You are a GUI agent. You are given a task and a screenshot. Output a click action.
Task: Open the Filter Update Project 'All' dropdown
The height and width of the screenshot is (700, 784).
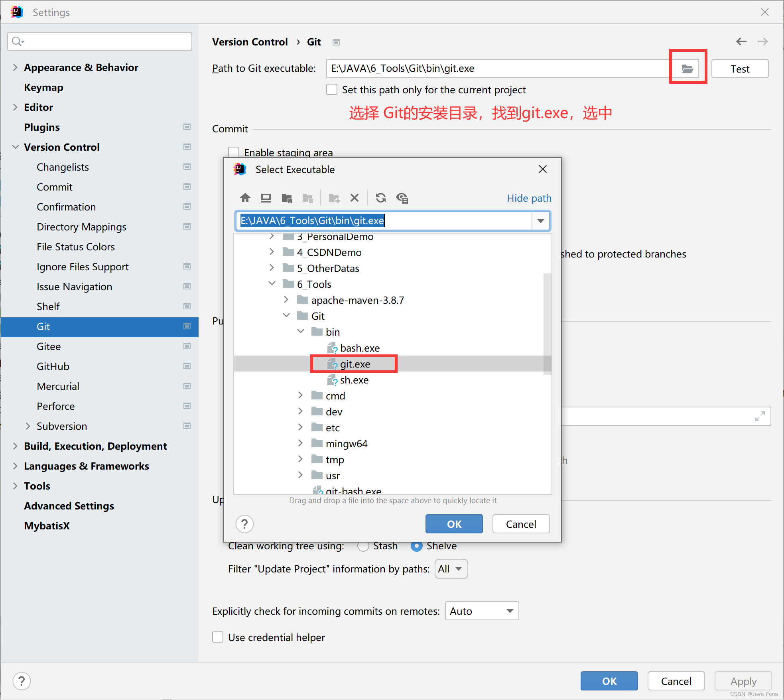point(451,569)
